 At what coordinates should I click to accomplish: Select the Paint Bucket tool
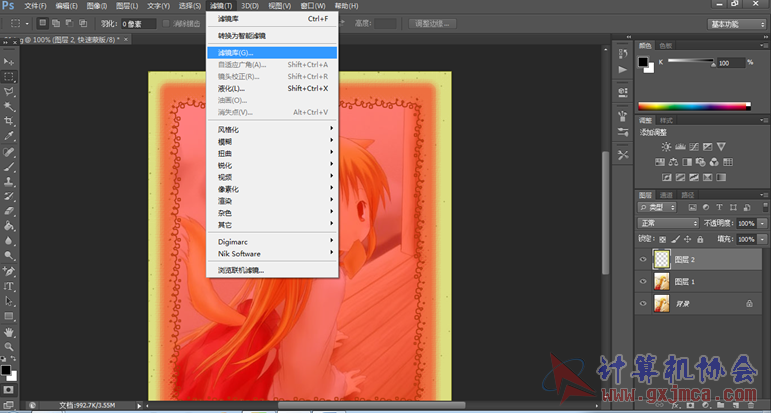pos(9,226)
